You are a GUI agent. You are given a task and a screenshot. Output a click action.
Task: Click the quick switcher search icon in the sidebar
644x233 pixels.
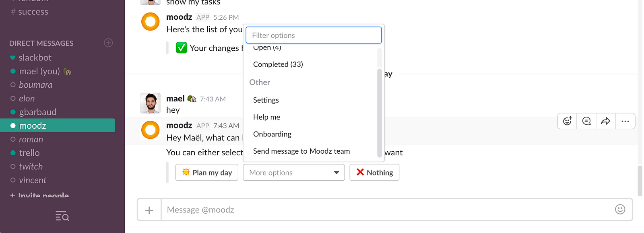pos(62,217)
